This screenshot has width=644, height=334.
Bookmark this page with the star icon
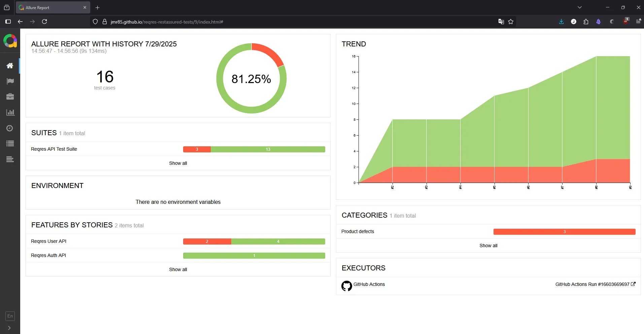pyautogui.click(x=511, y=22)
